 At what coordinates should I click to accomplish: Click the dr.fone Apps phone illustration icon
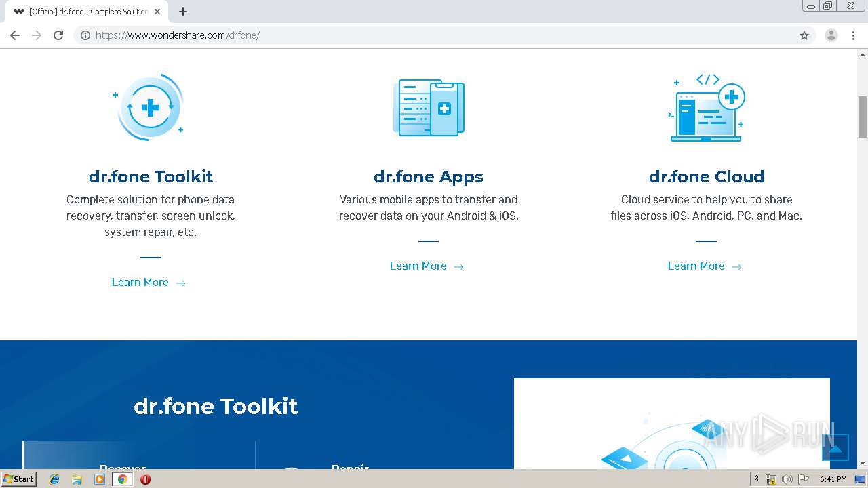tap(429, 108)
